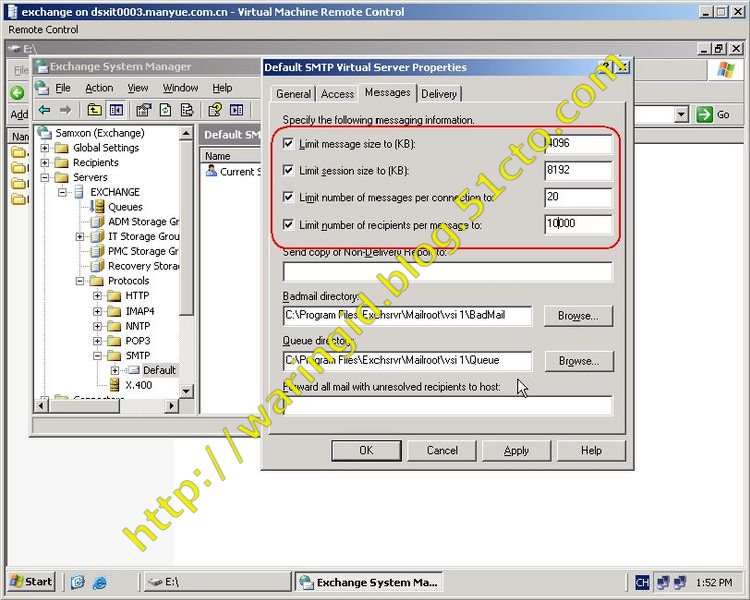750x600 pixels.
Task: Click the Back arrow in Exchange toolbar
Action: (x=44, y=110)
